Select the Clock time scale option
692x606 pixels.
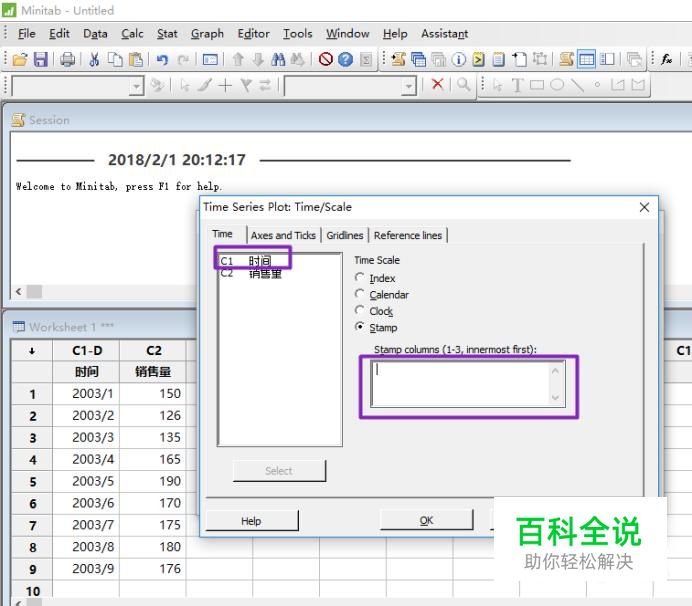(360, 310)
